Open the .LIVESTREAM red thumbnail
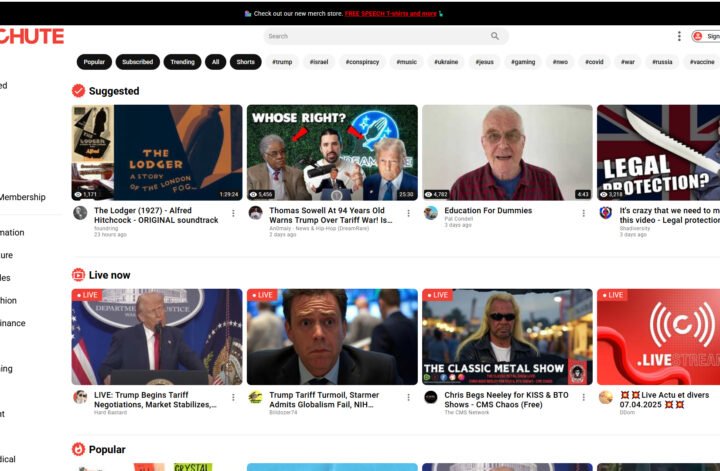 tap(658, 336)
